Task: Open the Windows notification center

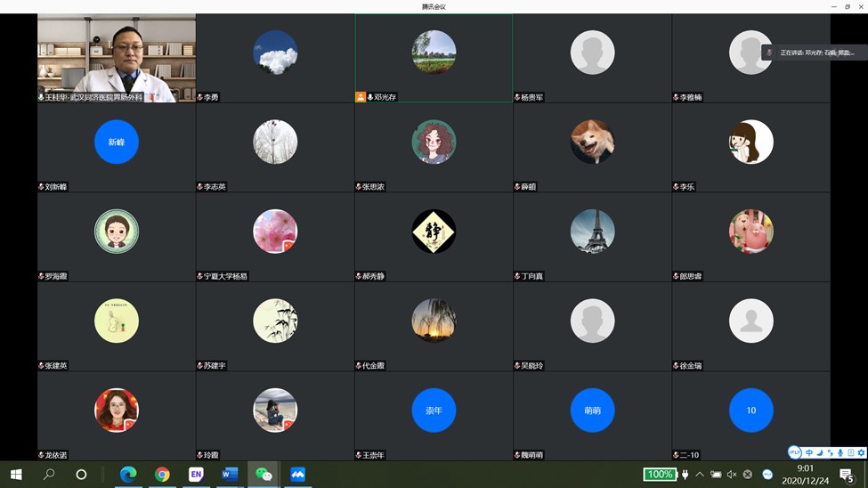Action: (847, 476)
